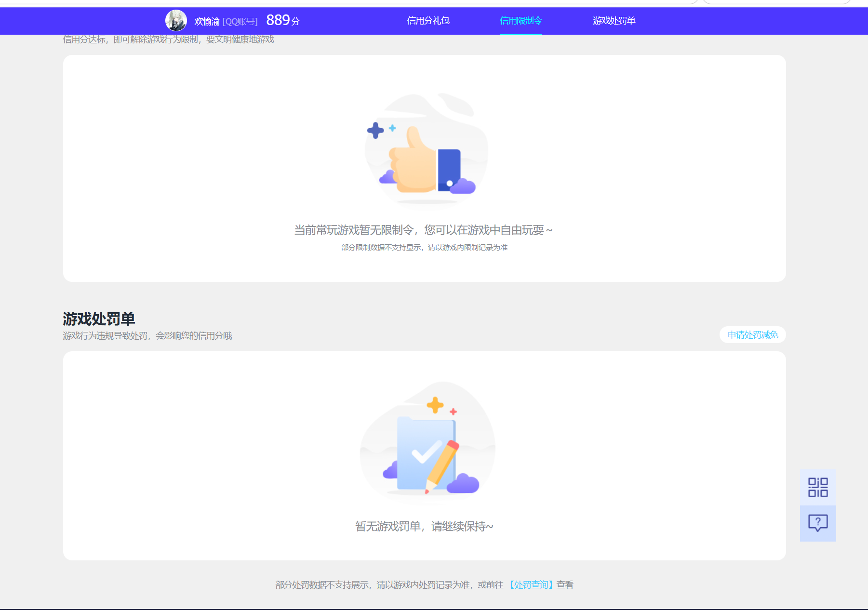Click note 部分限制数据不支持显示

click(x=424, y=248)
